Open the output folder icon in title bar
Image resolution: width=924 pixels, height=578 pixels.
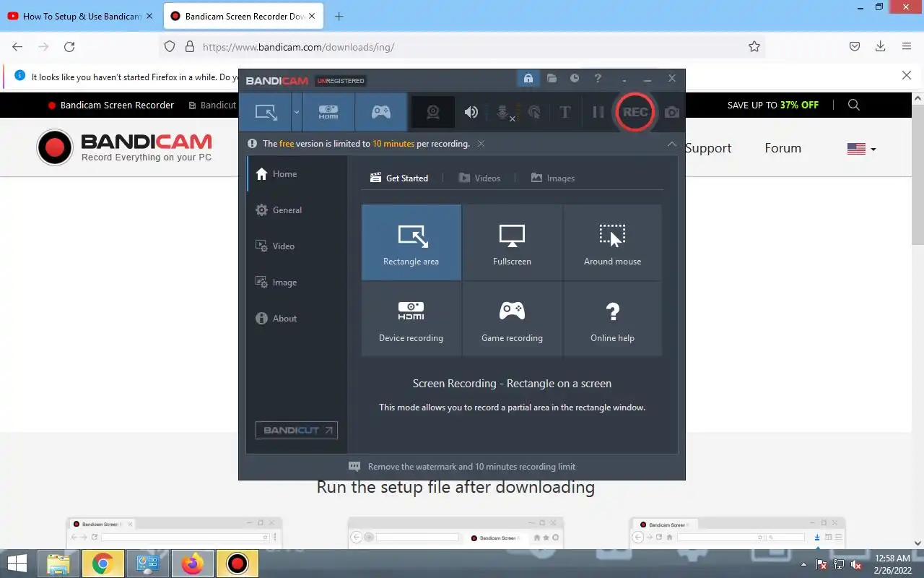(552, 78)
